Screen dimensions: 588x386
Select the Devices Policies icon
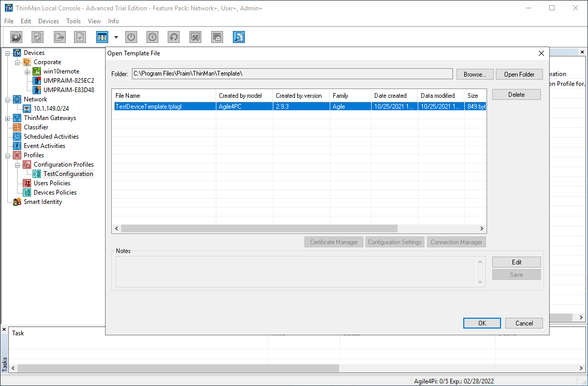coord(27,192)
